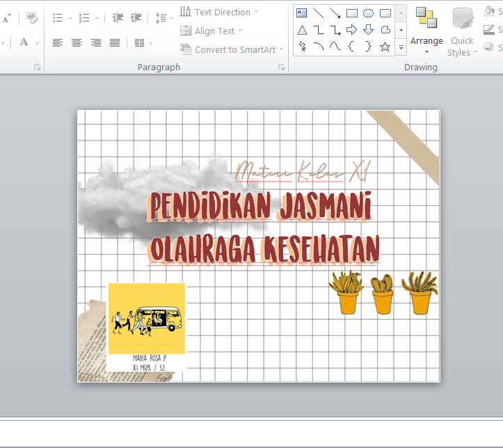Image resolution: width=503 pixels, height=448 pixels.
Task: Select the 'MARIA ROSA P.' name text
Action: click(x=150, y=358)
